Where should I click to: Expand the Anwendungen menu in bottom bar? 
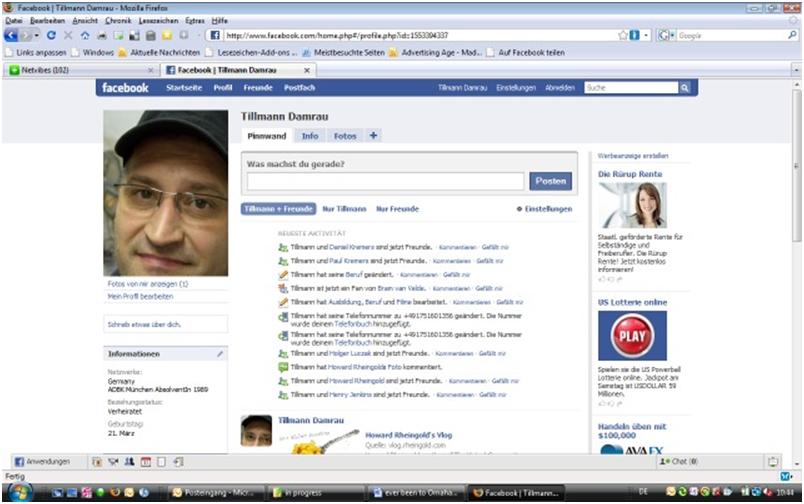pyautogui.click(x=41, y=461)
